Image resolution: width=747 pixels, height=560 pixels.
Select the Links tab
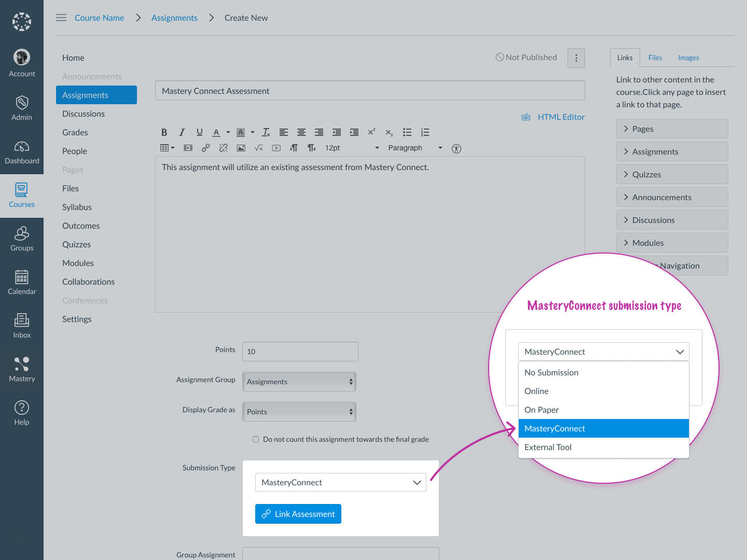(625, 58)
